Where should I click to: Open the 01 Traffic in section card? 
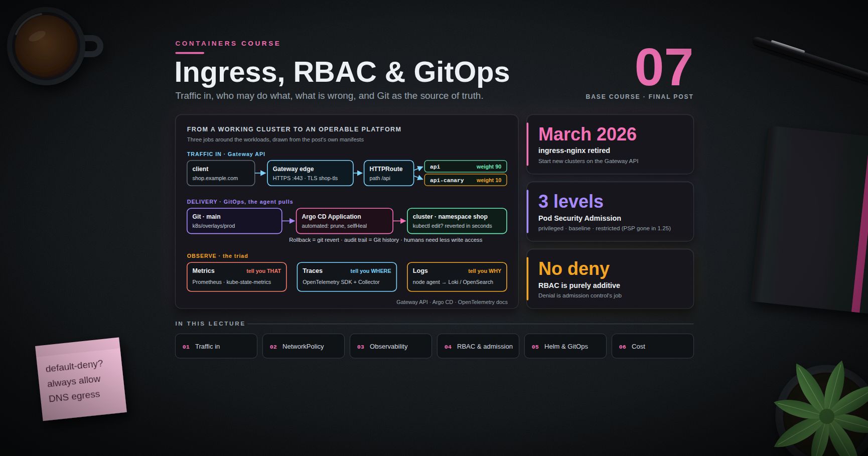[x=216, y=346]
